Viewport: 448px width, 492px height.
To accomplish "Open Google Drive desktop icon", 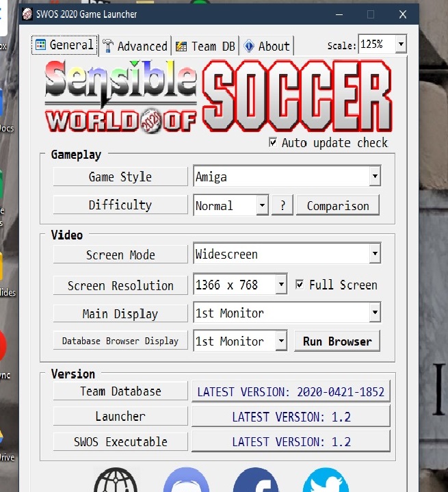I will tap(5, 441).
